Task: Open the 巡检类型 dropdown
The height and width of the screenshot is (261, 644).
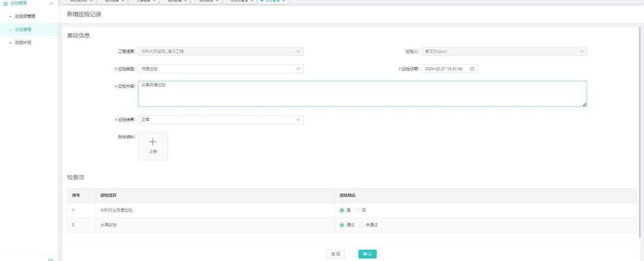Action: [221, 69]
